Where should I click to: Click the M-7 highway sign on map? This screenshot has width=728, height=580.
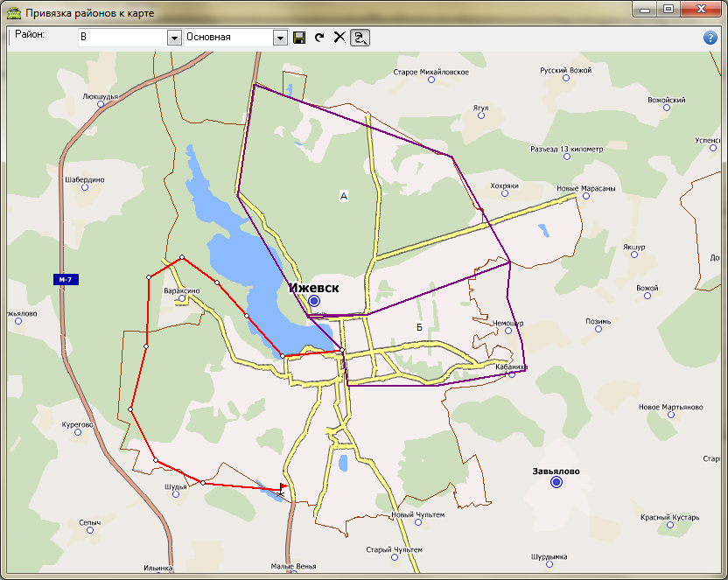[x=65, y=280]
